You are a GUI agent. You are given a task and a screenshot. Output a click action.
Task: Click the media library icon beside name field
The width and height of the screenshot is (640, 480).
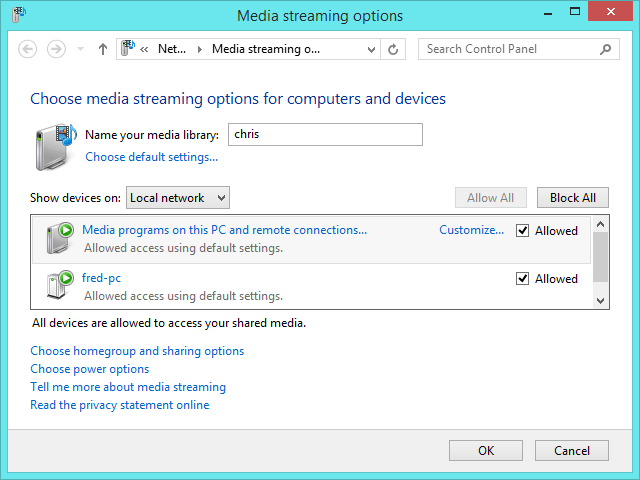tap(56, 143)
